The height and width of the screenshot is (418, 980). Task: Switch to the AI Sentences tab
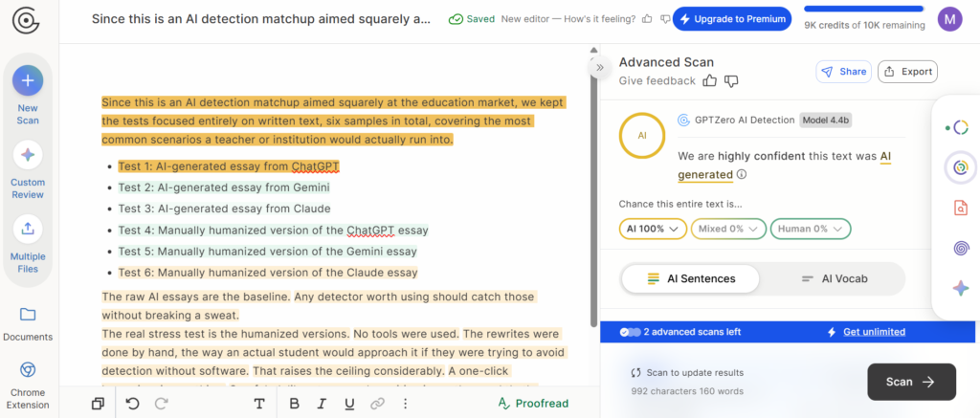pyautogui.click(x=691, y=278)
